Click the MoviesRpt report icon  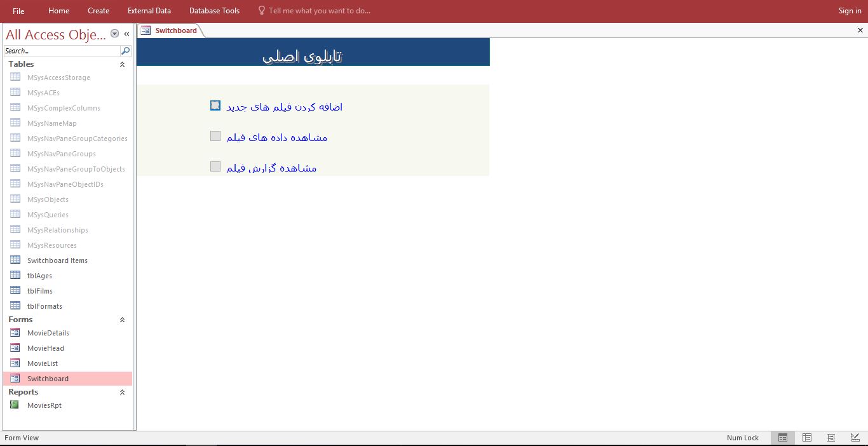(15, 405)
